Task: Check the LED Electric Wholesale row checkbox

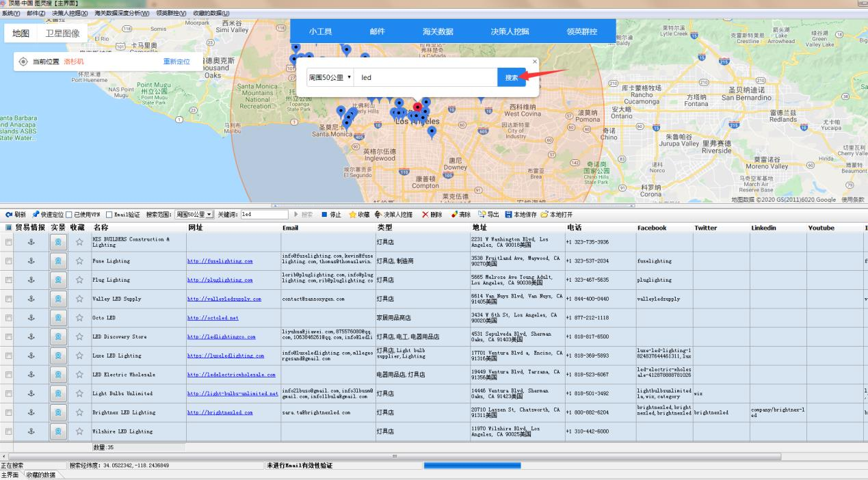Action: click(x=8, y=375)
